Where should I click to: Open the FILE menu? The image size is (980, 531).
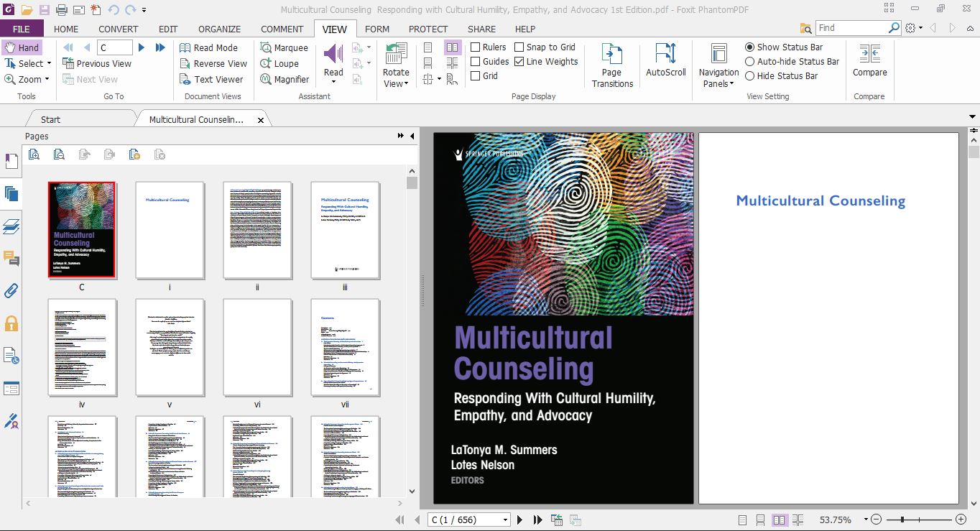pos(22,29)
